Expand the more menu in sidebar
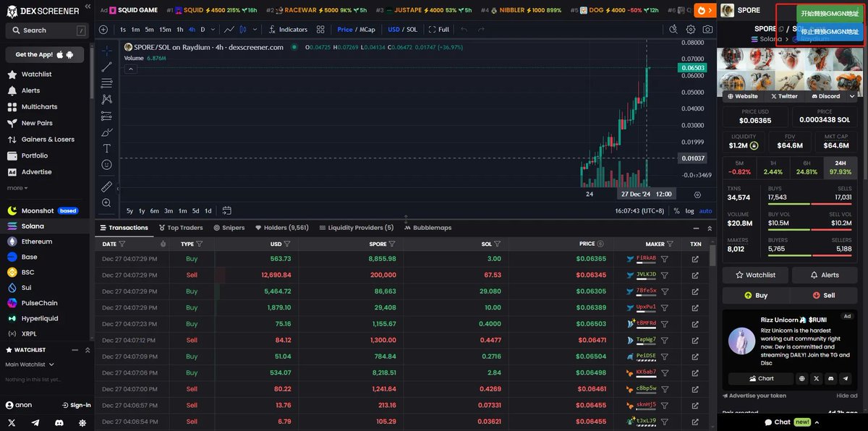The image size is (868, 431). click(17, 188)
